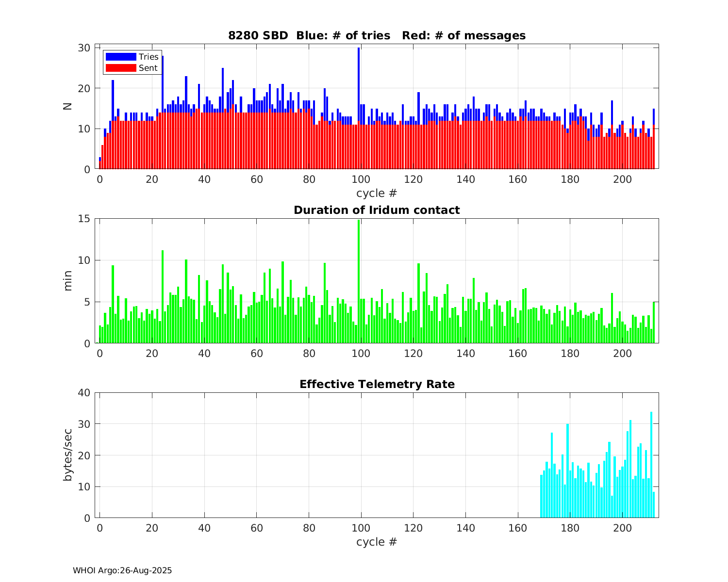
Task: Select the 'Sent' legend label text
Action: pyautogui.click(x=148, y=68)
